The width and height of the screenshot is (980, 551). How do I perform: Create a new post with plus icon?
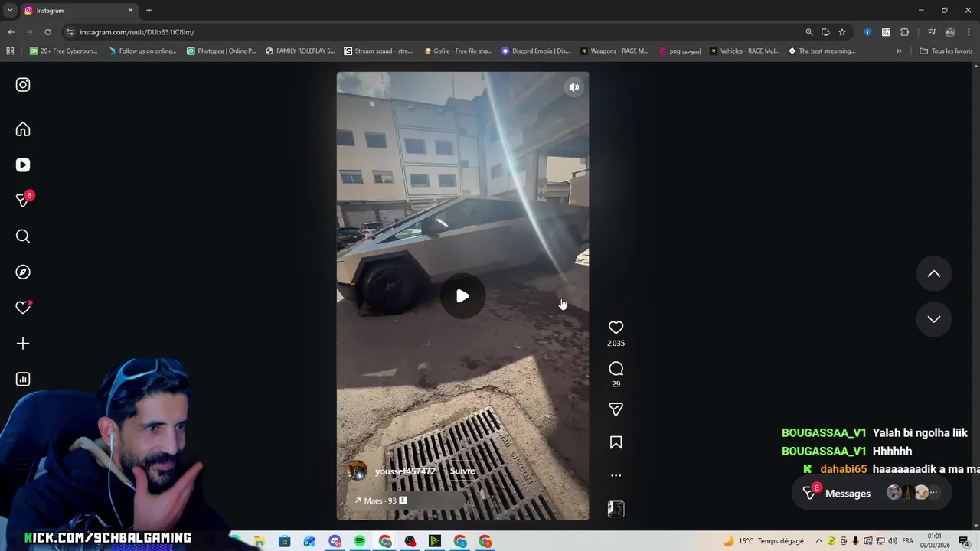[23, 344]
